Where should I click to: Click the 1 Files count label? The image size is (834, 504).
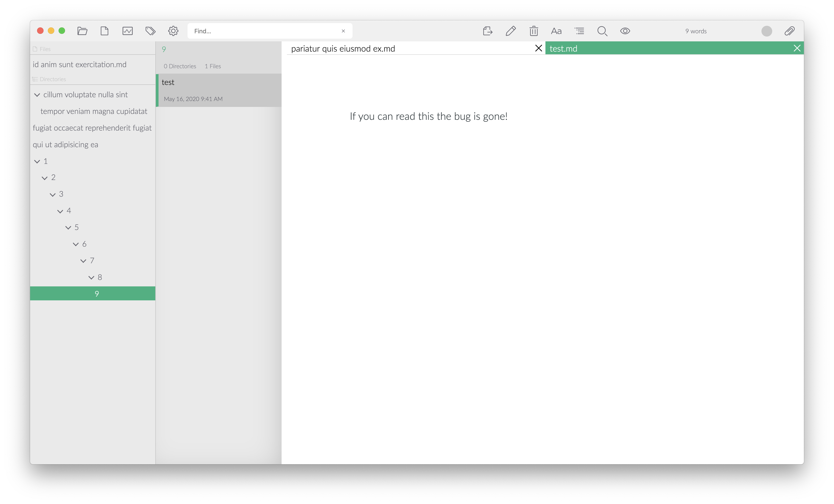tap(213, 66)
